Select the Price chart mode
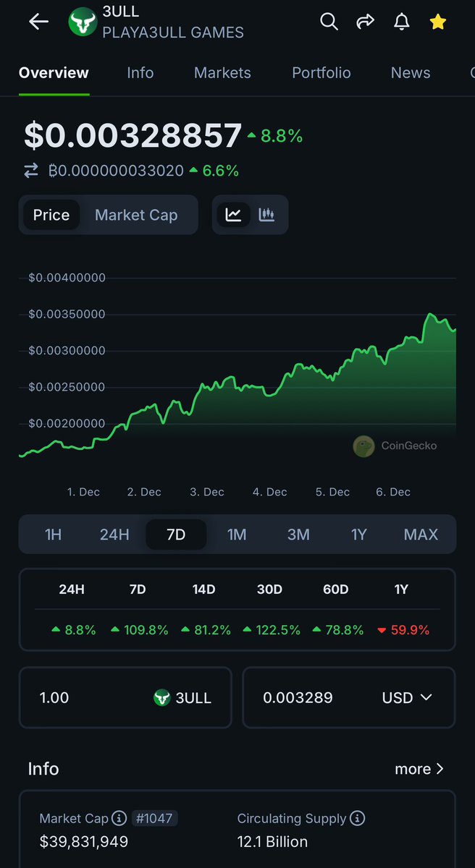The height and width of the screenshot is (868, 475). 51,215
